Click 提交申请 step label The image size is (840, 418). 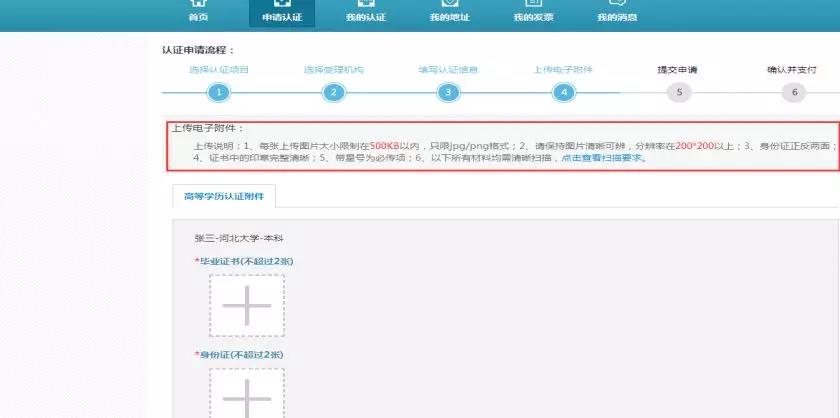677,70
